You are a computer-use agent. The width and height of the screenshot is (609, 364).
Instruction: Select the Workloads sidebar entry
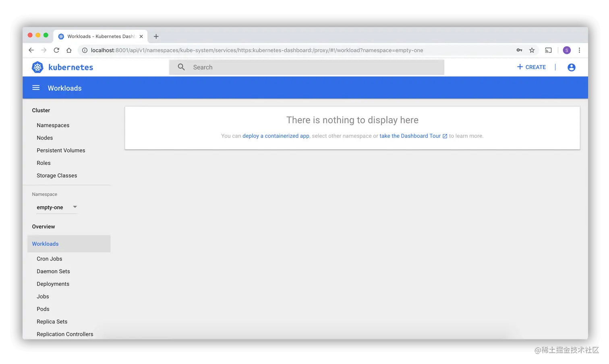tap(45, 244)
